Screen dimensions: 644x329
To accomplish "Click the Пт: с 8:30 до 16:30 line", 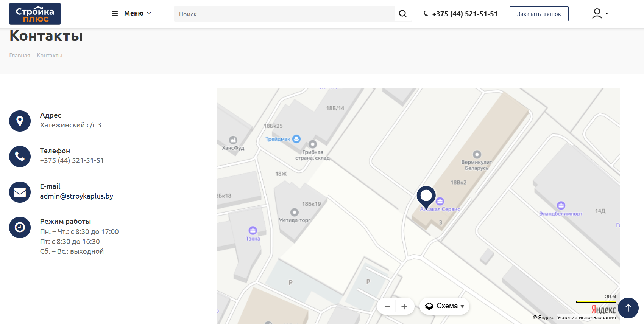I will 70,242.
